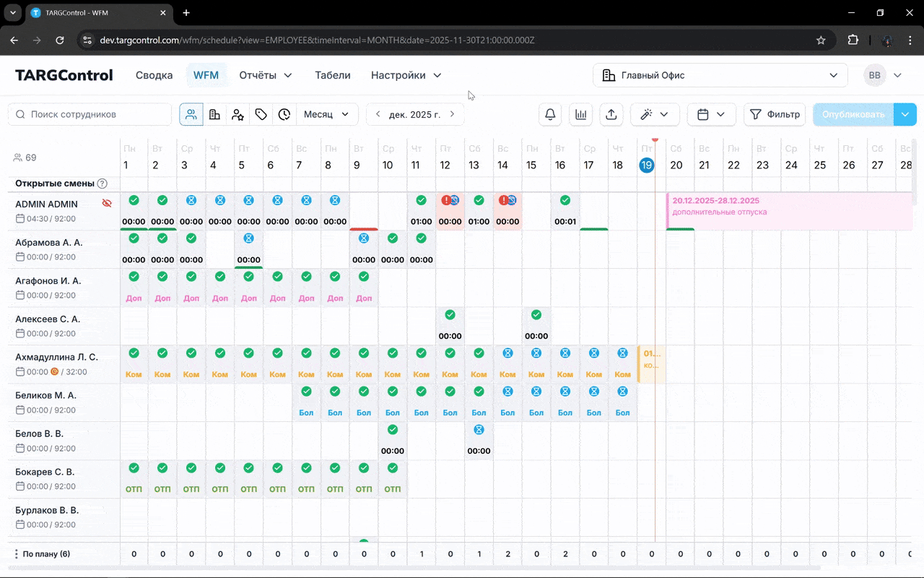The image size is (924, 578).
Task: Go to the Табели tab
Action: (x=332, y=75)
